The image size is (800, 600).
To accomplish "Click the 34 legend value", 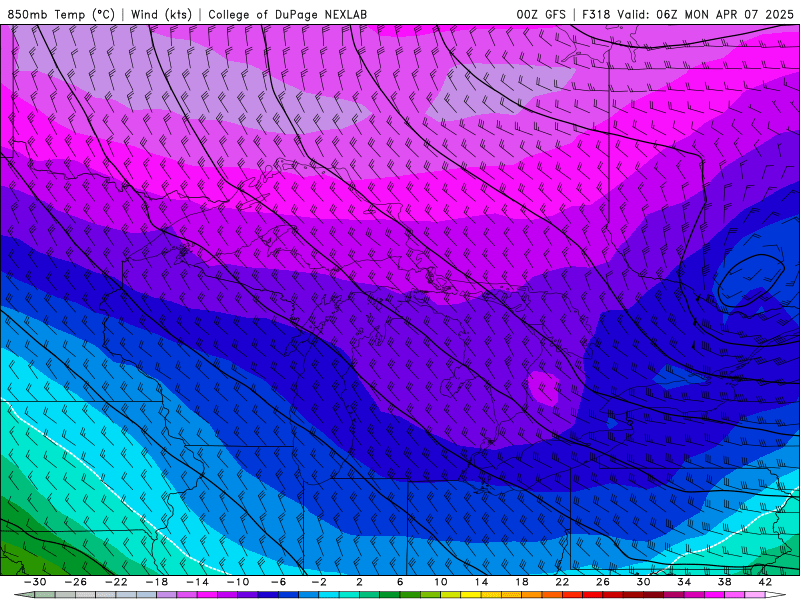I will [x=684, y=582].
